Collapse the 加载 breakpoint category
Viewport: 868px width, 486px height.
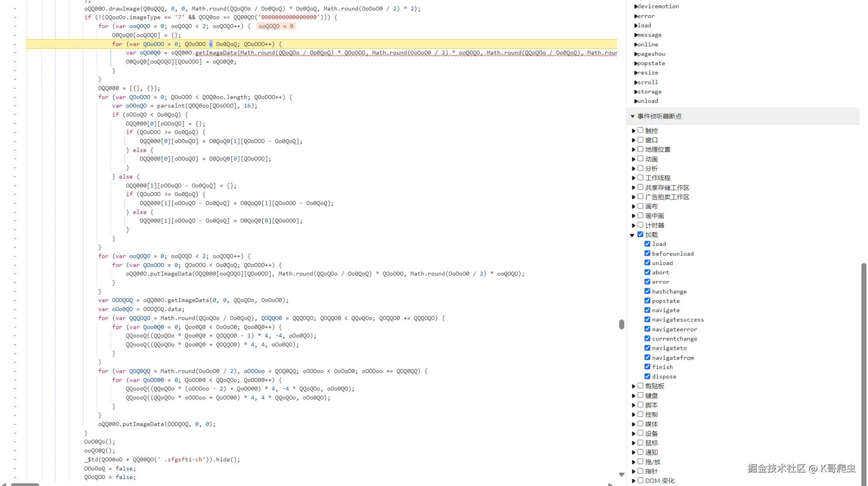632,235
